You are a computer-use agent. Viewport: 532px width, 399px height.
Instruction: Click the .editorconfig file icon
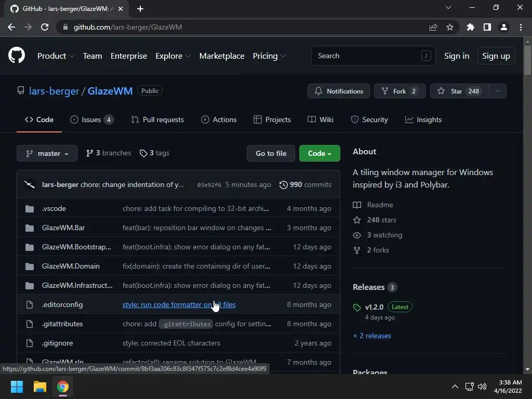click(x=30, y=304)
